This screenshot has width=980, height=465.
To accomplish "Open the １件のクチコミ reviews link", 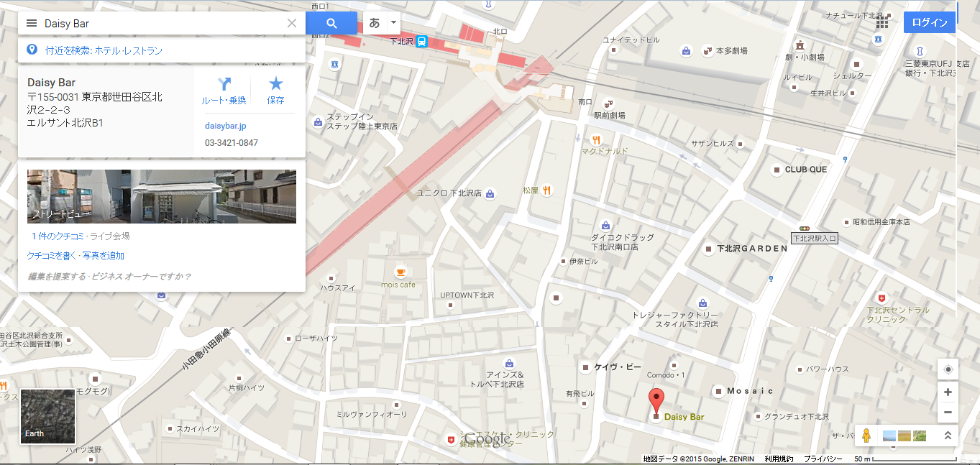I will [x=58, y=236].
